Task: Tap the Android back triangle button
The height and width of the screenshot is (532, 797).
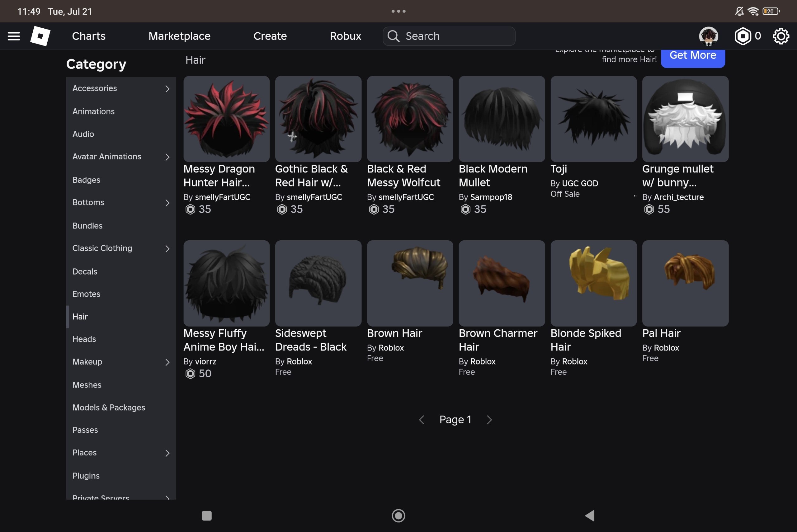Action: pyautogui.click(x=590, y=516)
